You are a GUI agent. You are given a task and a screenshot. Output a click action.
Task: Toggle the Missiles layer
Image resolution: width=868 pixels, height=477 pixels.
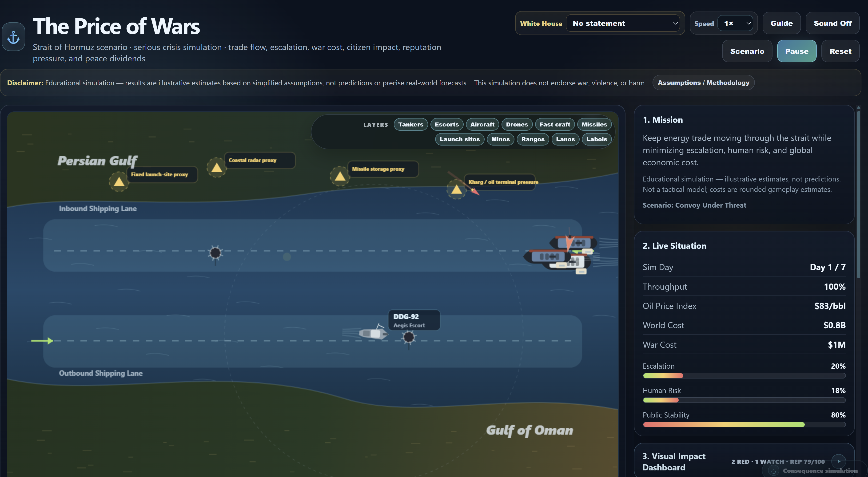594,124
